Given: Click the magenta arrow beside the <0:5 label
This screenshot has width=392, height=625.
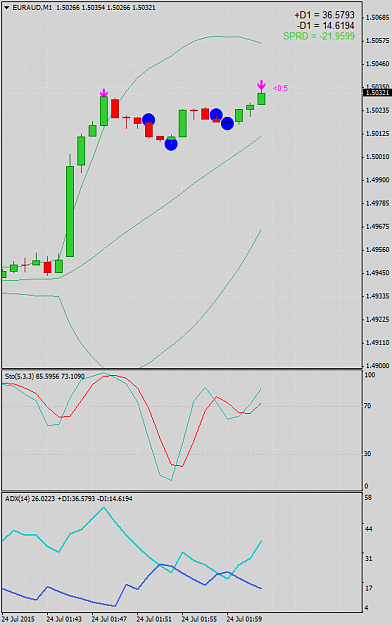Looking at the screenshot, I should pyautogui.click(x=261, y=85).
